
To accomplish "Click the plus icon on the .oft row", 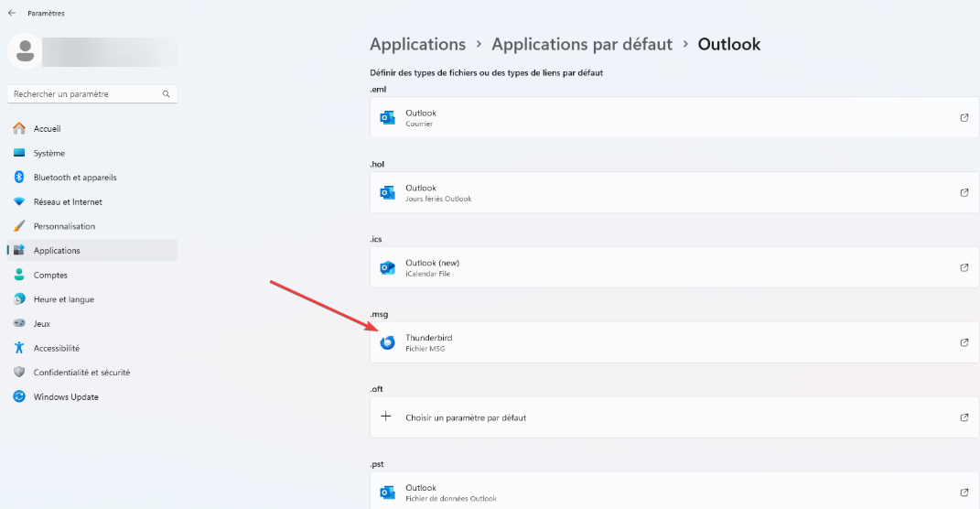I will tap(386, 417).
